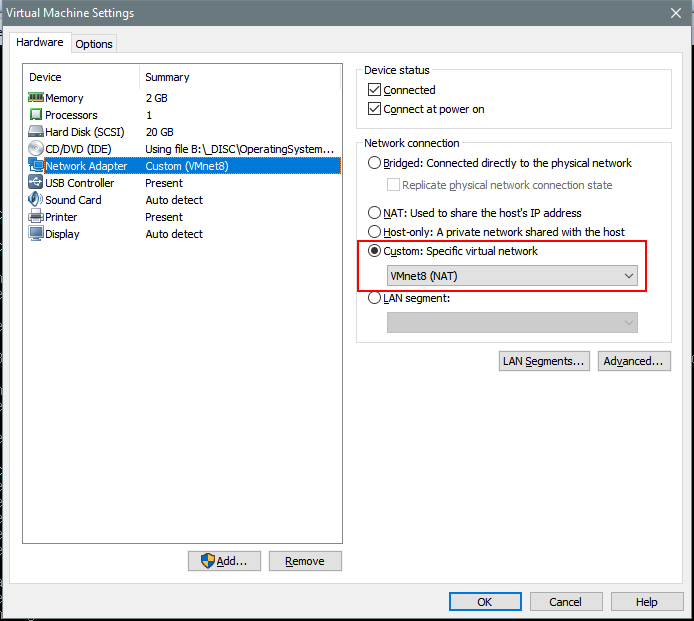Confirm settings with the OK button
The image size is (694, 621).
[485, 602]
